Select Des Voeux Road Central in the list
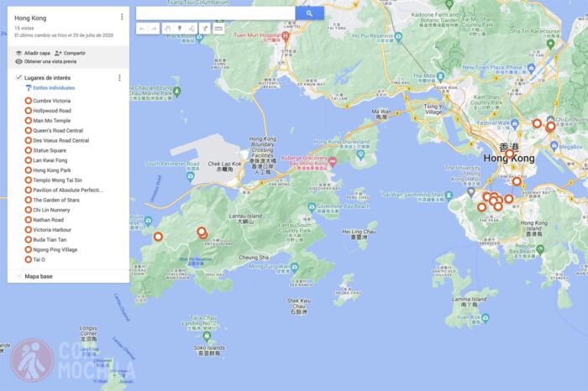Viewport: 588px width, 391px height. [61, 140]
